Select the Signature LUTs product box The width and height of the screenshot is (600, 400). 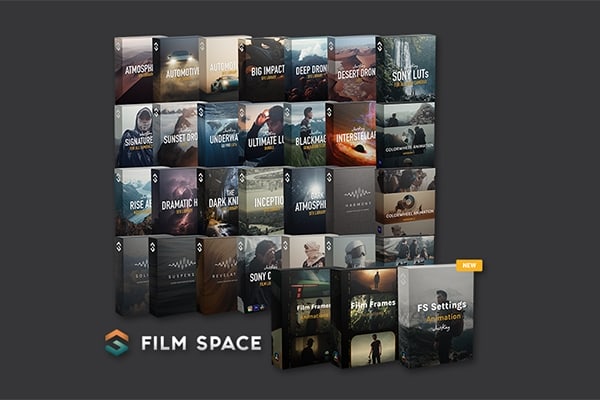coord(134,135)
